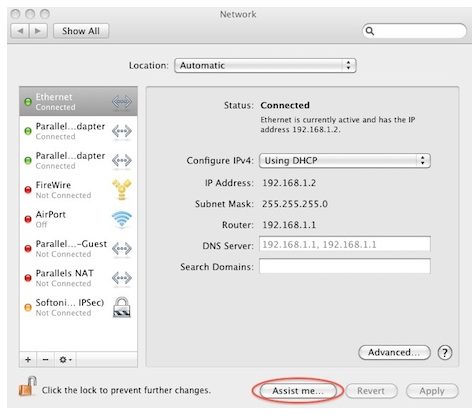This screenshot has width=474, height=417.
Task: Select Parallels NAT in the service list
Action: pyautogui.click(x=78, y=278)
